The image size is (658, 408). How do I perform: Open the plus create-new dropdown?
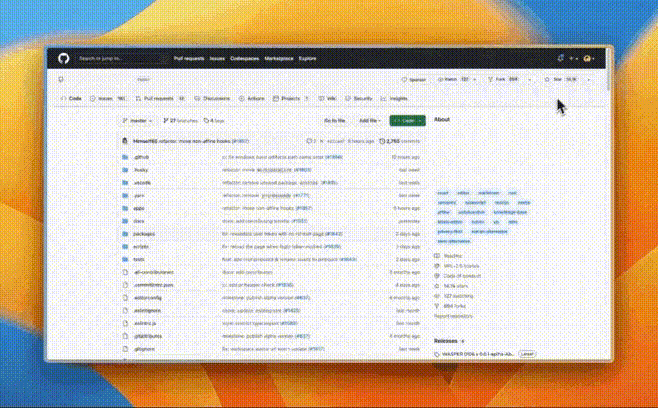tap(573, 59)
